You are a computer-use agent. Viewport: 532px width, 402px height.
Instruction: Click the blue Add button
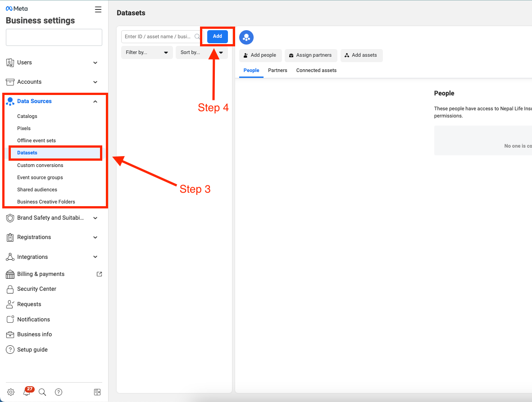[218, 36]
